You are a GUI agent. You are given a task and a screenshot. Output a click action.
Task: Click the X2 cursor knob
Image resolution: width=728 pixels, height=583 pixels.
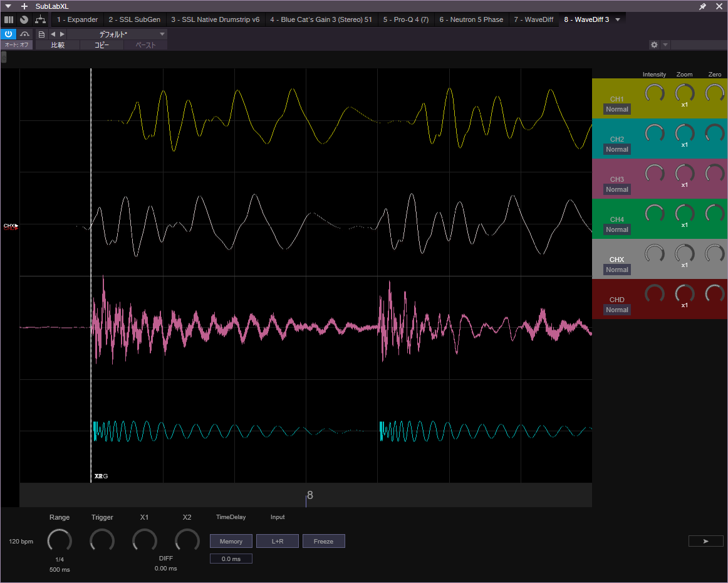tap(187, 541)
